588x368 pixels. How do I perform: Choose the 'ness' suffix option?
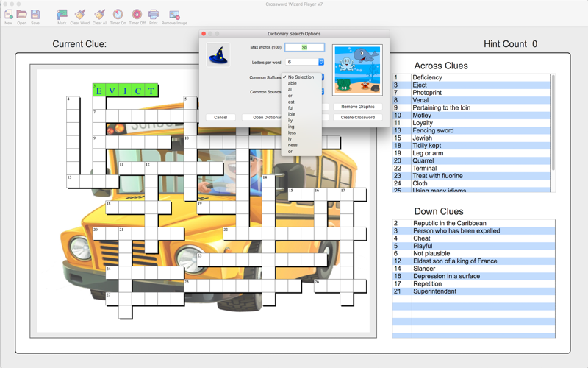coord(301,145)
